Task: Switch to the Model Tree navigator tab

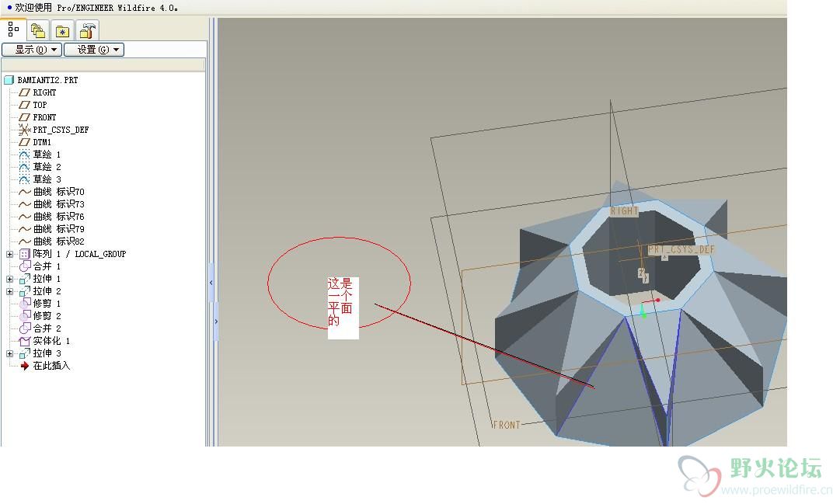Action: (x=13, y=30)
